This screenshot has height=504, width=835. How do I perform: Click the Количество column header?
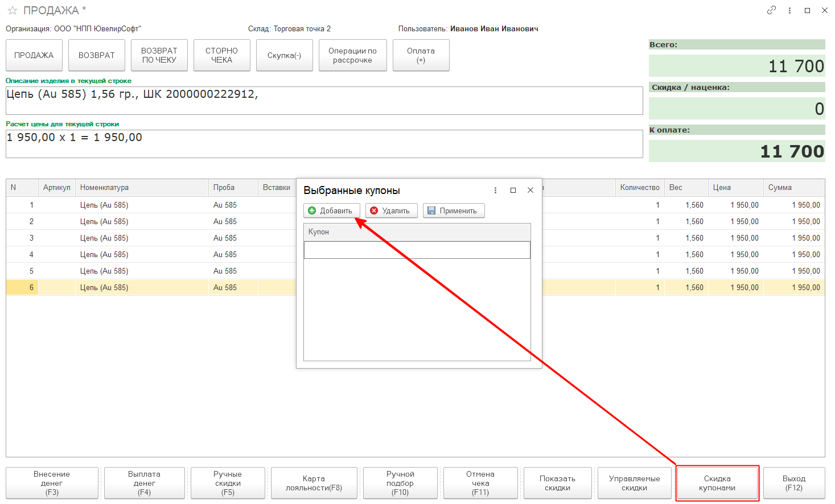pos(640,188)
